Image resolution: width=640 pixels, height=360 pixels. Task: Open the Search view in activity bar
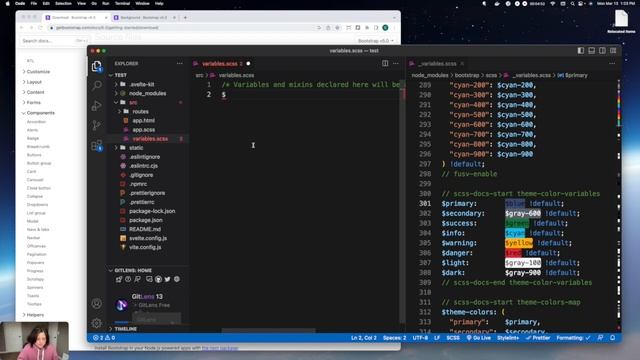click(97, 85)
